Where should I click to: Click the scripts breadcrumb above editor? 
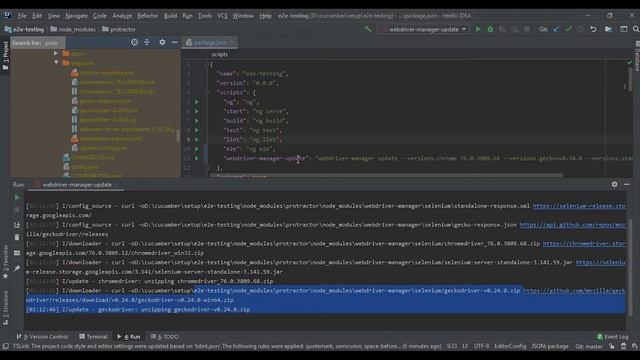(x=220, y=54)
